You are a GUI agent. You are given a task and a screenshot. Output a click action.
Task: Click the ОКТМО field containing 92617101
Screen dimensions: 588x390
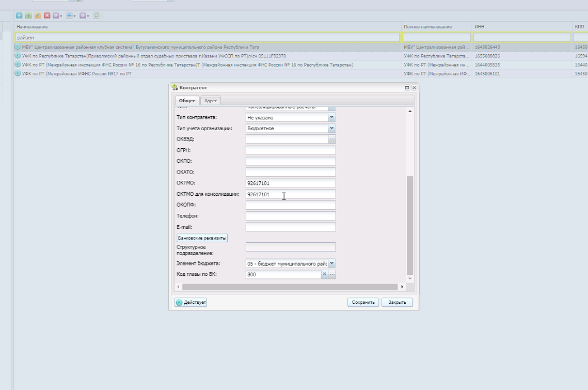[x=291, y=183]
